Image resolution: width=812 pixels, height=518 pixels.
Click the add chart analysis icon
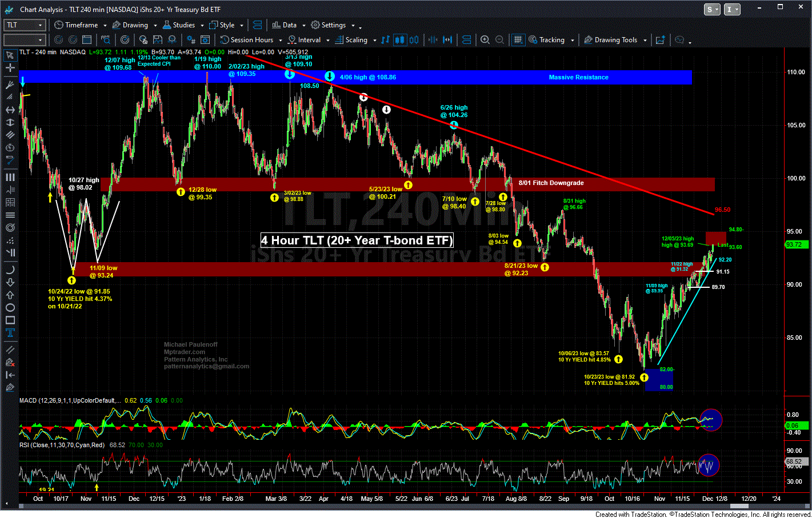click(x=660, y=40)
